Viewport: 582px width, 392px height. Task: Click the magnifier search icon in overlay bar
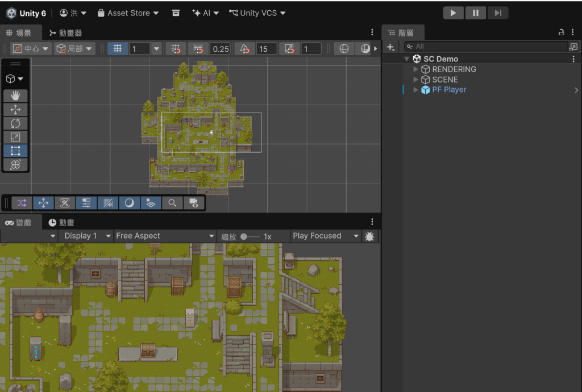tap(172, 203)
